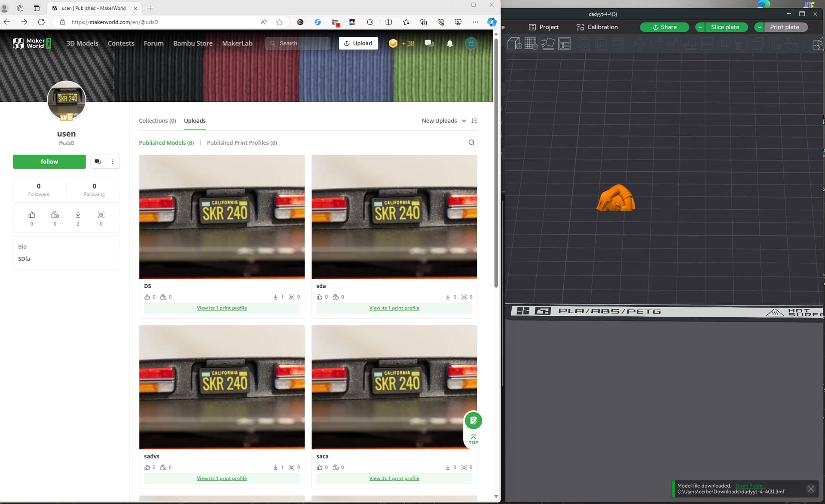The image size is (825, 504).
Task: Open the Edge Extensions puzzle icon
Action: click(370, 22)
